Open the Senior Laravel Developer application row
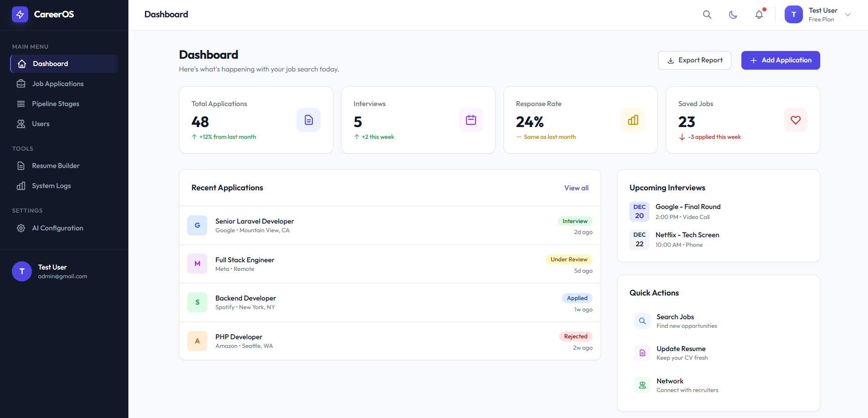 (x=390, y=225)
